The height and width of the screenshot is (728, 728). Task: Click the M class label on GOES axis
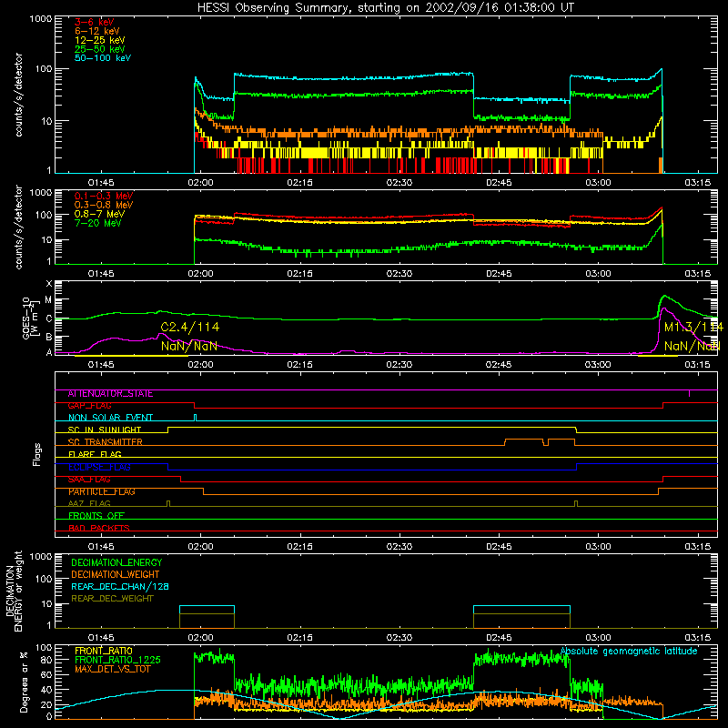(48, 300)
